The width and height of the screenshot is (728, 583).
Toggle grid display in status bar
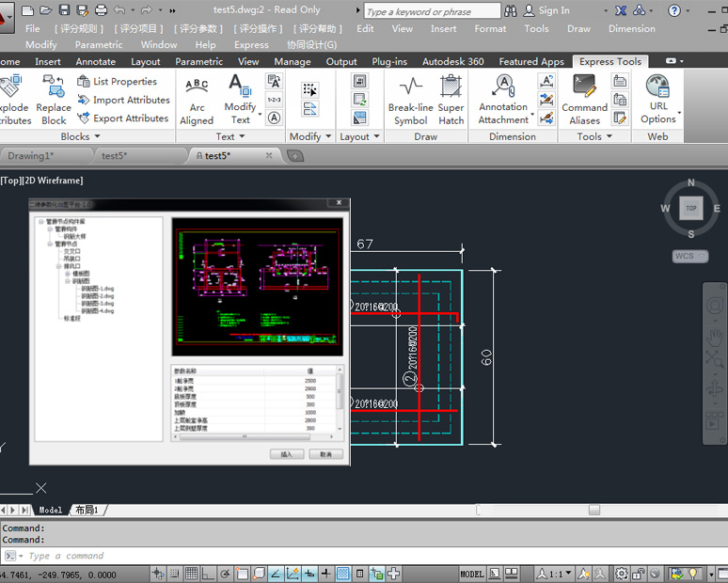point(191,574)
